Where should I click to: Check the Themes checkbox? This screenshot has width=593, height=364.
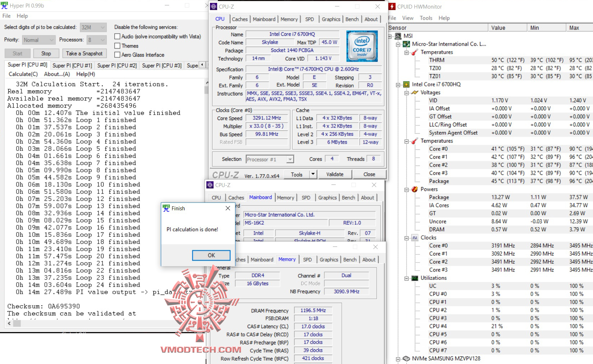117,45
